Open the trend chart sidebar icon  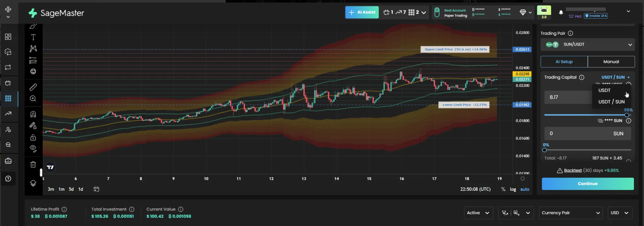pos(8,114)
